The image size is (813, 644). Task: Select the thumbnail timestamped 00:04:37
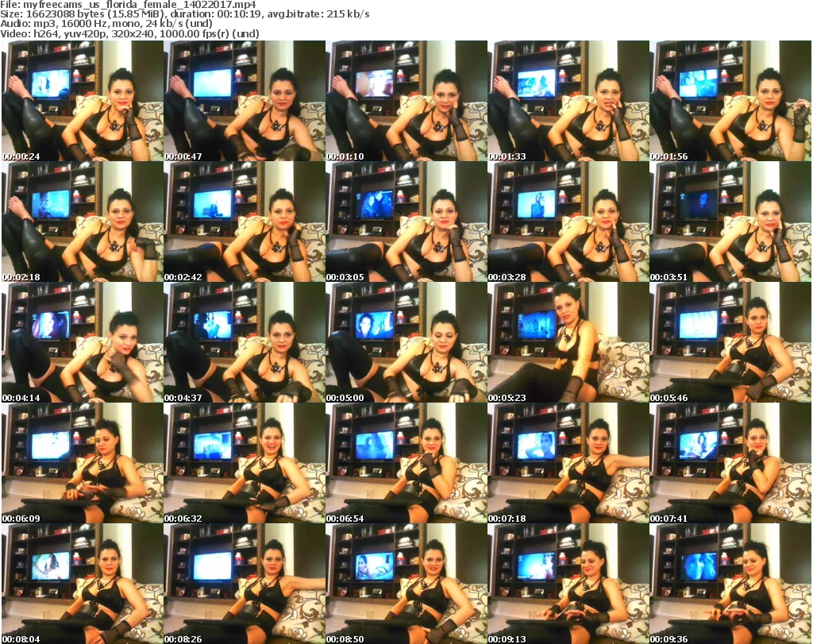point(245,343)
